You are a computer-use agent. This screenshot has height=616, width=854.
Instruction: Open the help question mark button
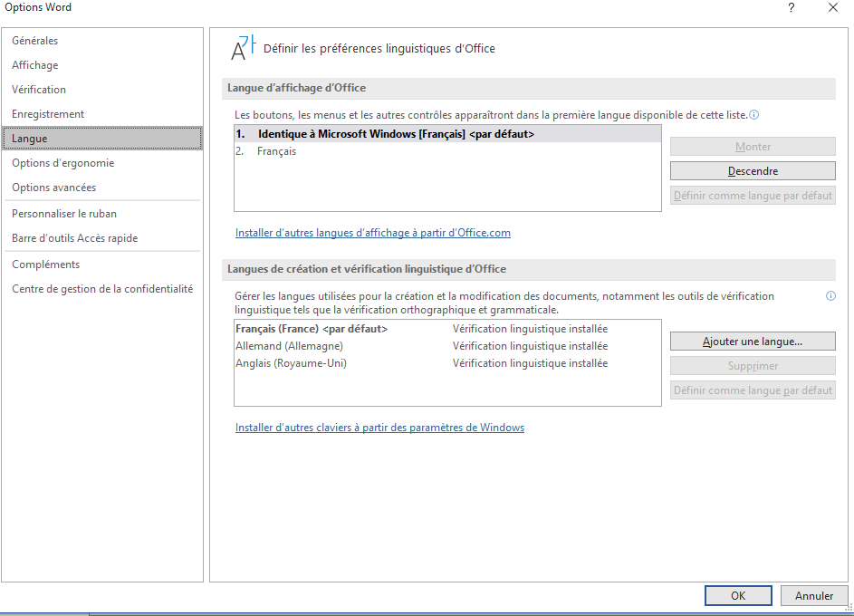pyautogui.click(x=792, y=7)
